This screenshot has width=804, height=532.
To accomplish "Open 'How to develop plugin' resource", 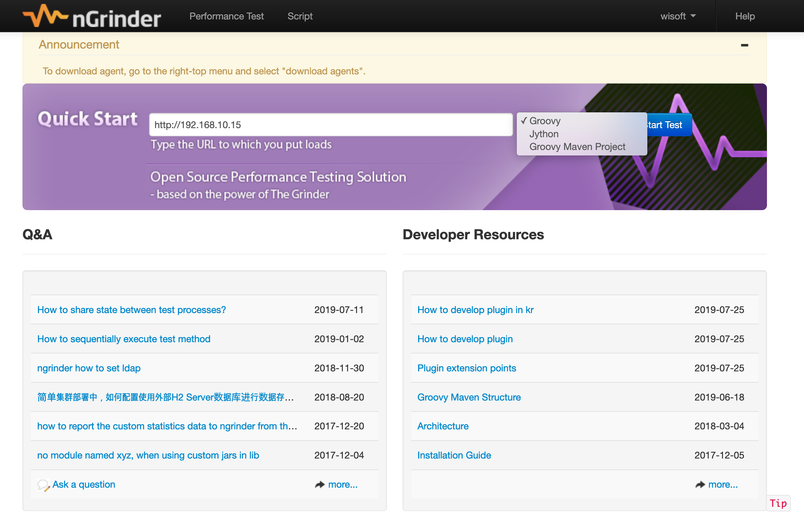I will point(465,339).
